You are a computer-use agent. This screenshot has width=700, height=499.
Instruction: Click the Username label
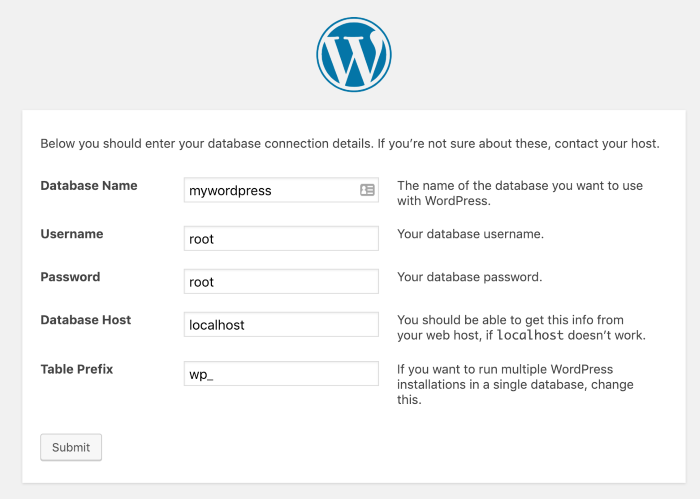72,234
